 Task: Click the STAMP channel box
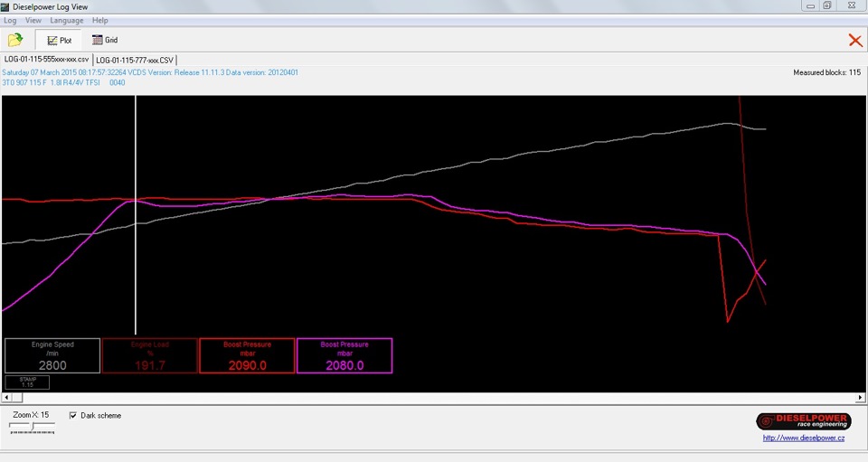pyautogui.click(x=27, y=382)
